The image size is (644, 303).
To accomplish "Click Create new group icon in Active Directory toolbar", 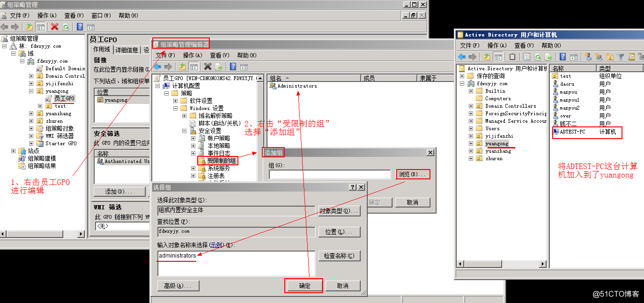I will [x=599, y=57].
